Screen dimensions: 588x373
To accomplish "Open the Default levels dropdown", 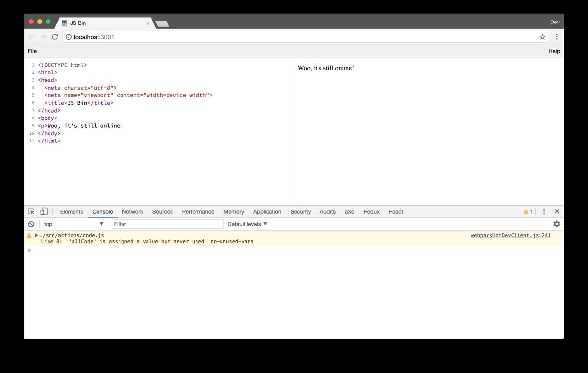I will pyautogui.click(x=247, y=224).
